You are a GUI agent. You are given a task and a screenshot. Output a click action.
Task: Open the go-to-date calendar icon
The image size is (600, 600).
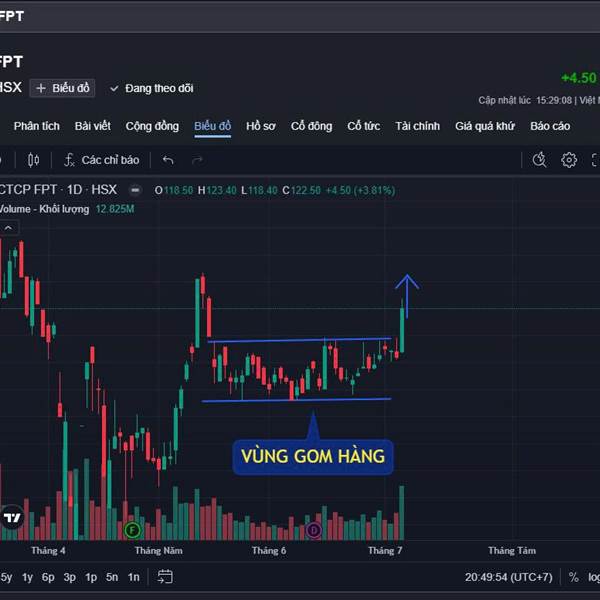coord(165,577)
